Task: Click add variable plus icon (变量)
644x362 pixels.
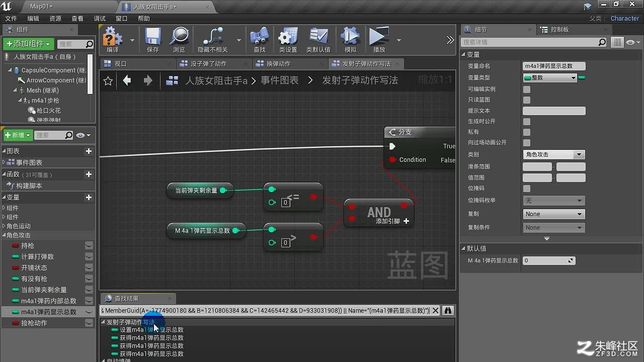Action: (x=89, y=197)
